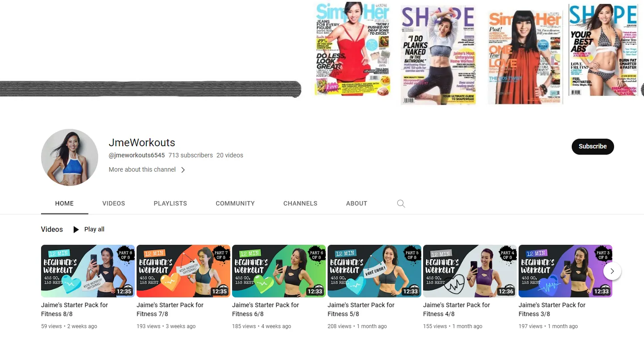Viewport: 644px width, 350px height.
Task: Switch to the HOME tab
Action: [64, 203]
